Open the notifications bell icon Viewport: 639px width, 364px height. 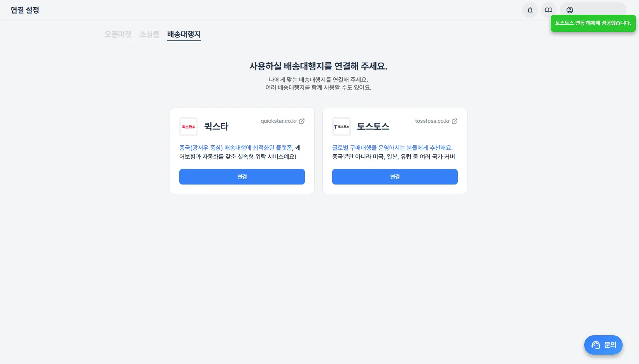click(530, 10)
